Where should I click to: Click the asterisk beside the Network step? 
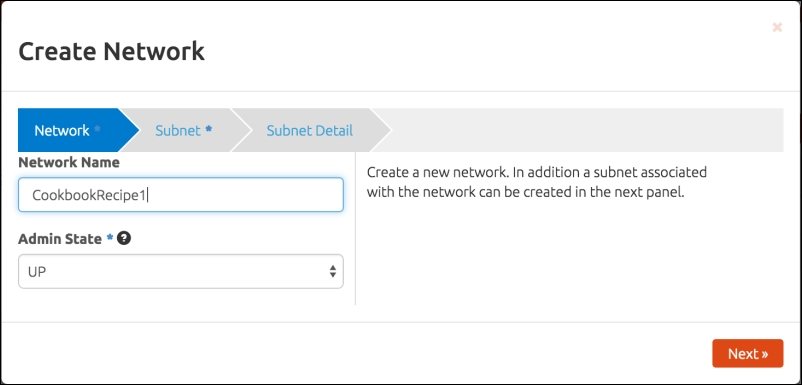pos(97,129)
